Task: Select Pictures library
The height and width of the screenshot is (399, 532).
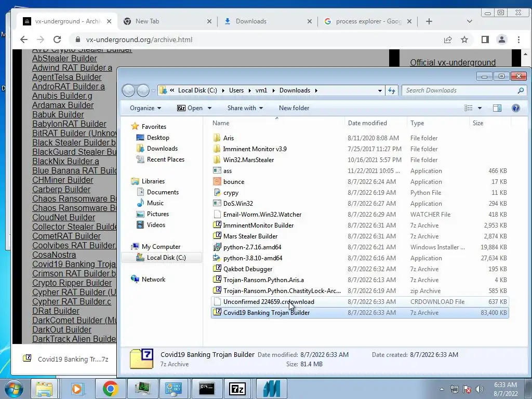Action: tap(158, 214)
